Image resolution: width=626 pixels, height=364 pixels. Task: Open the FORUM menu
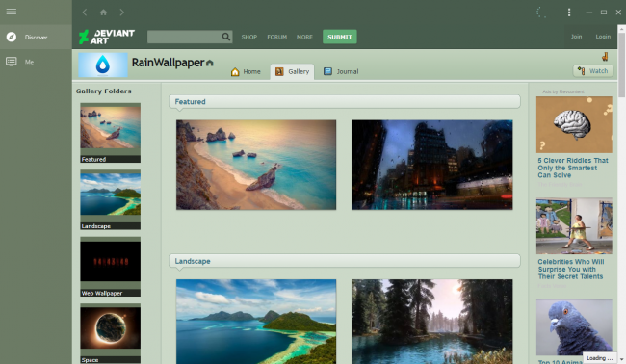277,37
